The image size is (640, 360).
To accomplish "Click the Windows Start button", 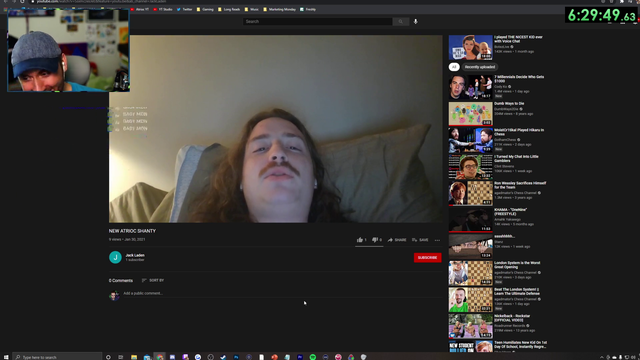I will pos(6,357).
